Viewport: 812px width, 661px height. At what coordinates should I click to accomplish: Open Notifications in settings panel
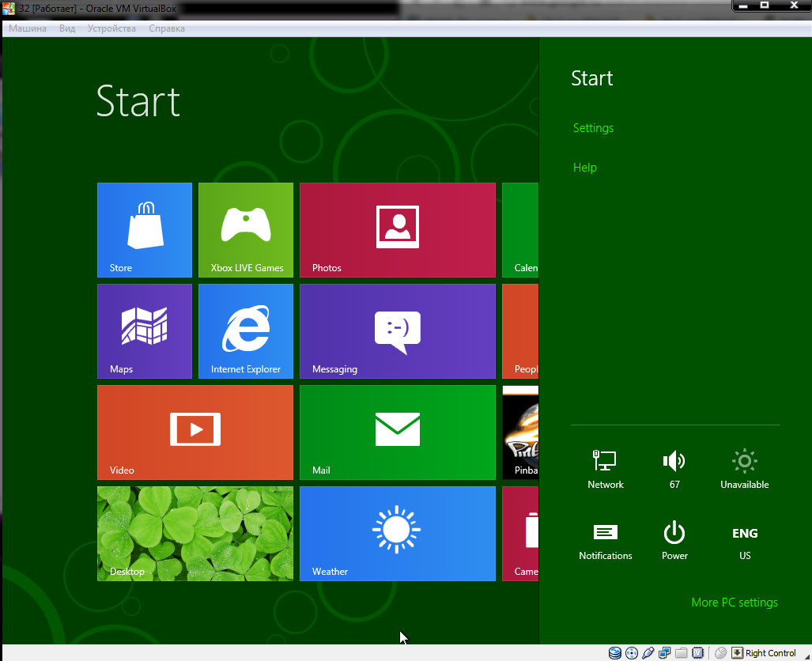coord(605,542)
